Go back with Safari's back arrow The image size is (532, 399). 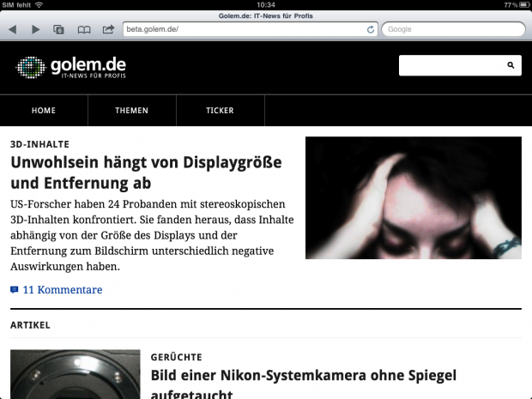pyautogui.click(x=13, y=29)
